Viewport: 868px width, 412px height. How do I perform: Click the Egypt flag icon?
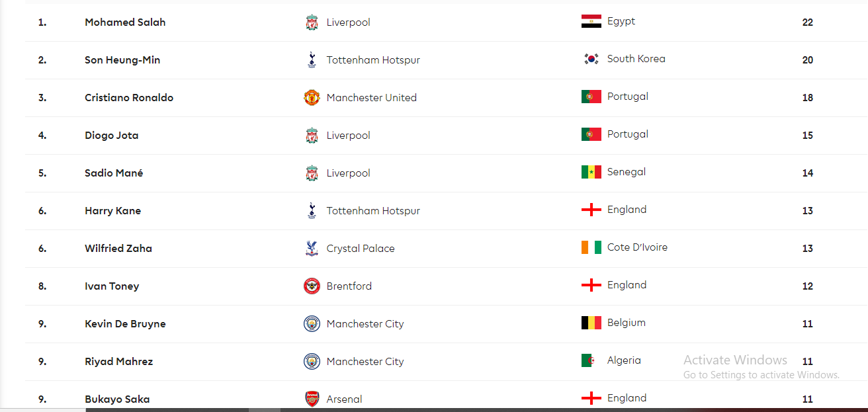click(x=591, y=21)
